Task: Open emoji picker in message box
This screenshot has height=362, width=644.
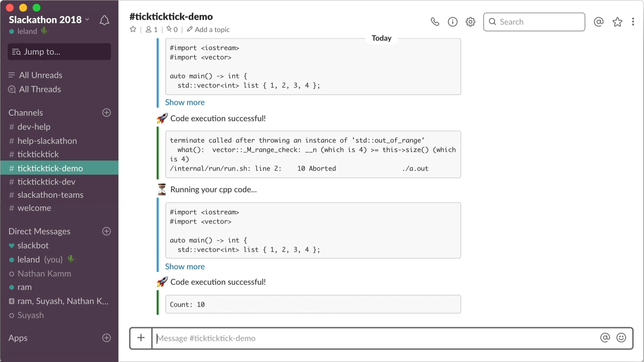Action: [621, 338]
